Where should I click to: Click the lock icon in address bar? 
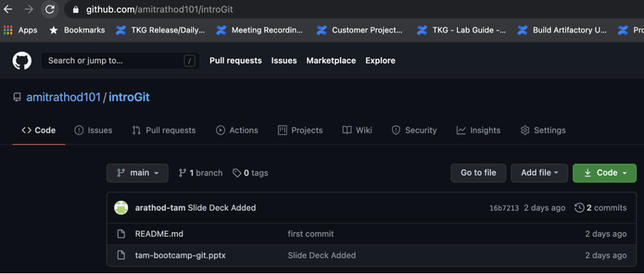click(x=75, y=10)
